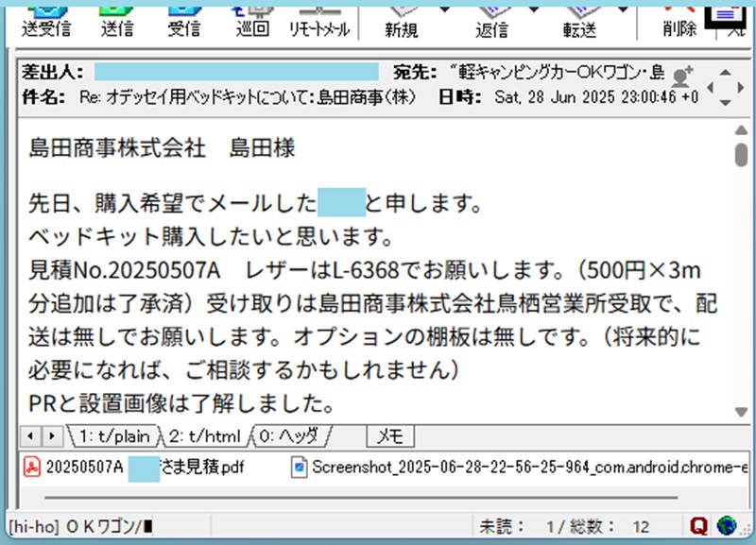Image resolution: width=756 pixels, height=545 pixels.
Task: Delete the message with 削除 button
Action: coord(679,21)
